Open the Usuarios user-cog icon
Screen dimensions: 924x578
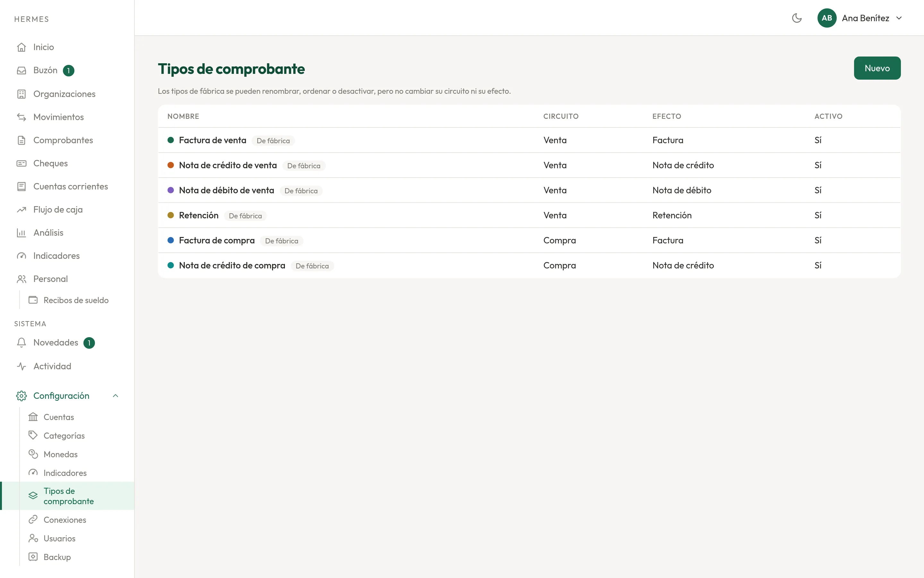pos(33,538)
